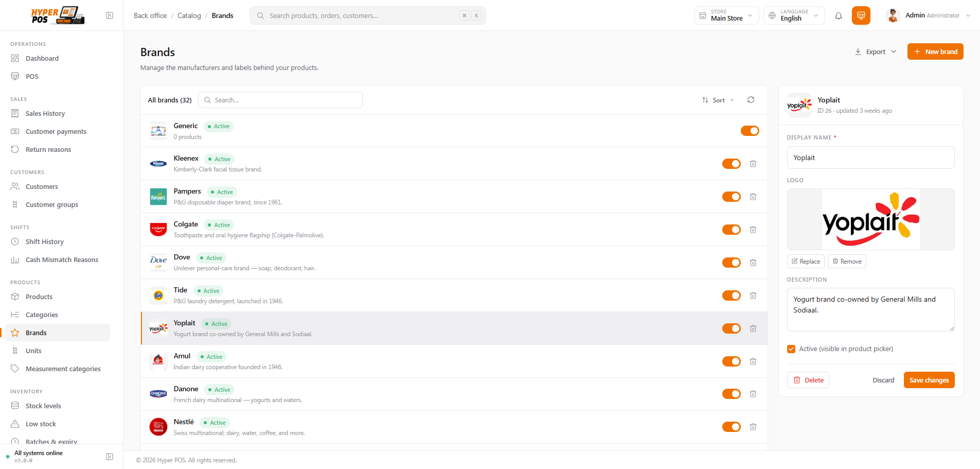Toggle the Yoplait brand active switch
This screenshot has width=980, height=469.
point(732,328)
